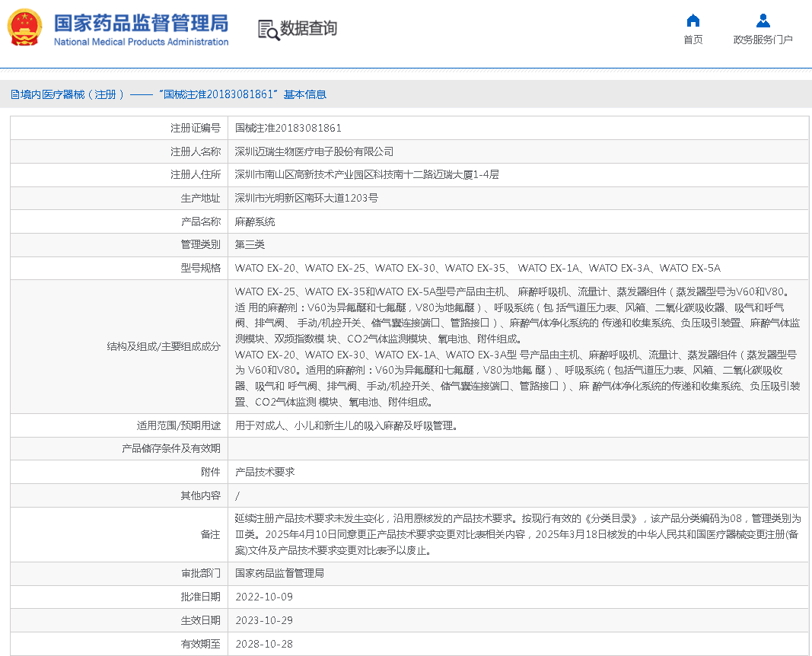Click the 审批部门 value 国家药品监督管理局
This screenshot has width=812, height=656.
click(279, 574)
